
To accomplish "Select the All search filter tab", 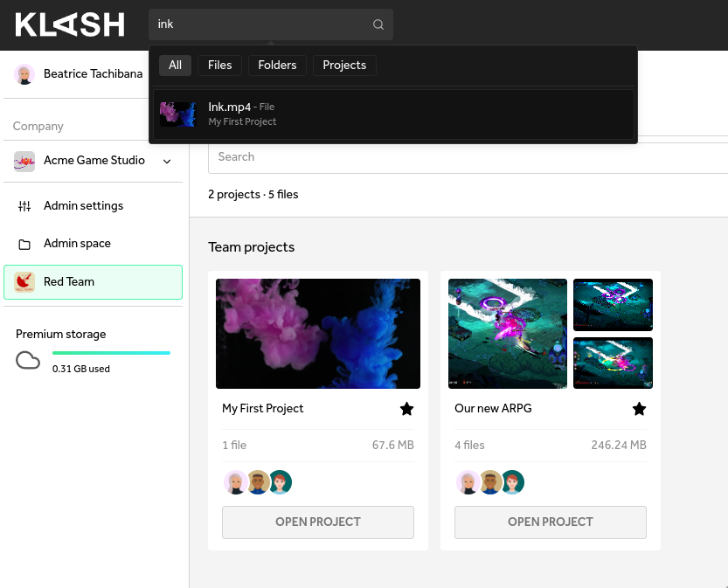I will (175, 65).
